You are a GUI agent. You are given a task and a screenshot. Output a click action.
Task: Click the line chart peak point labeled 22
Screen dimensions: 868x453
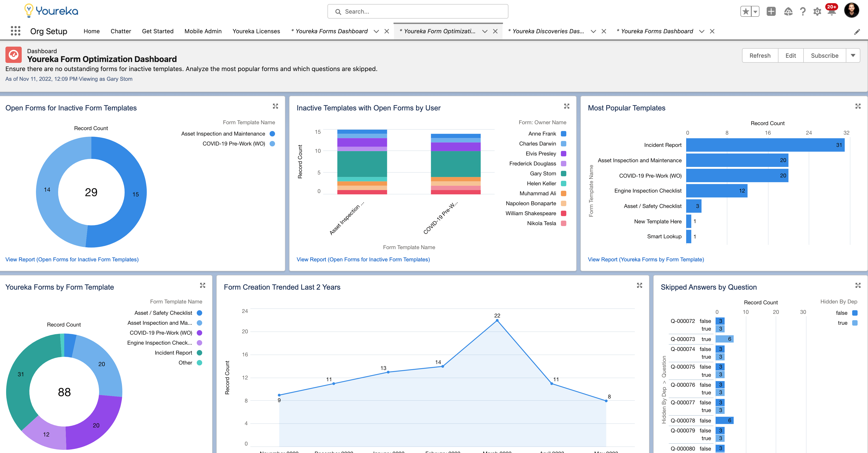click(x=497, y=321)
